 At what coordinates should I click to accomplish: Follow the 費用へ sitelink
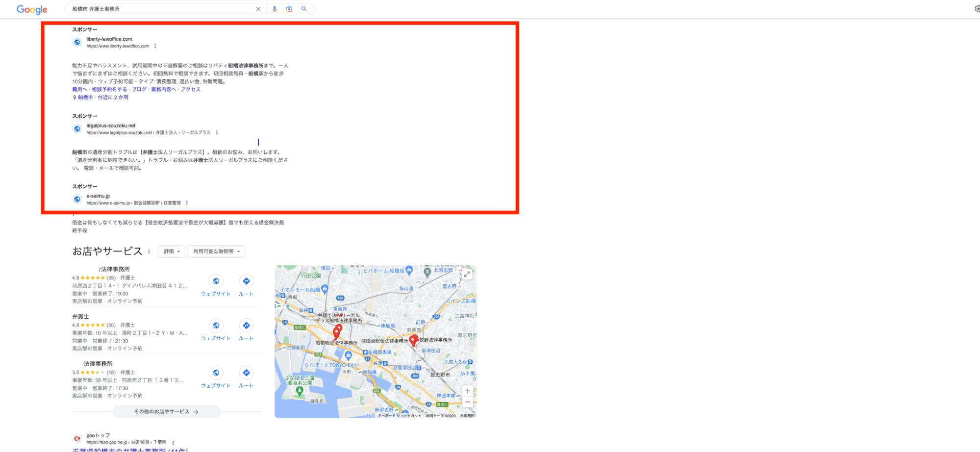79,89
